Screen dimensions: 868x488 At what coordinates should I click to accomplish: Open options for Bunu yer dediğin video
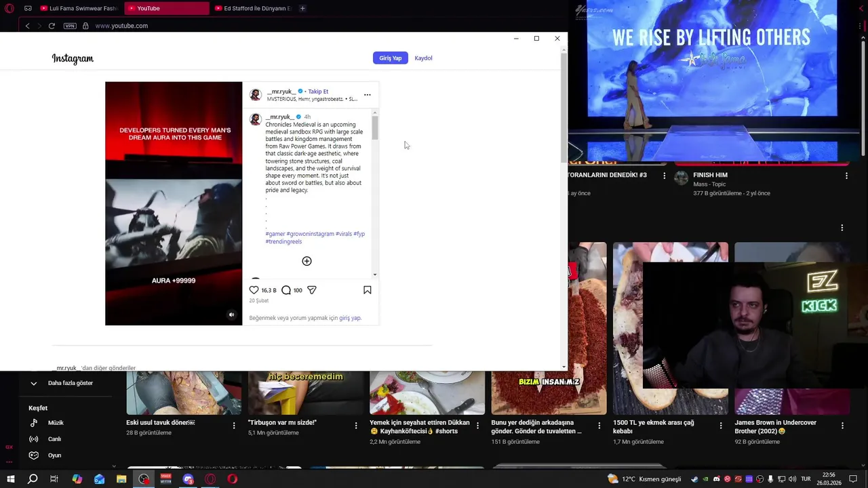point(599,426)
